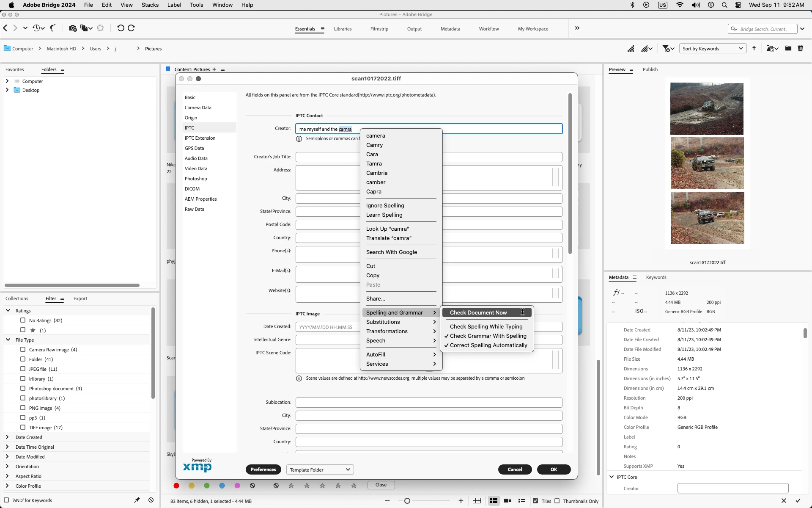This screenshot has width=812, height=508.
Task: Enable the JPEG file filter checkbox
Action: coord(23,369)
